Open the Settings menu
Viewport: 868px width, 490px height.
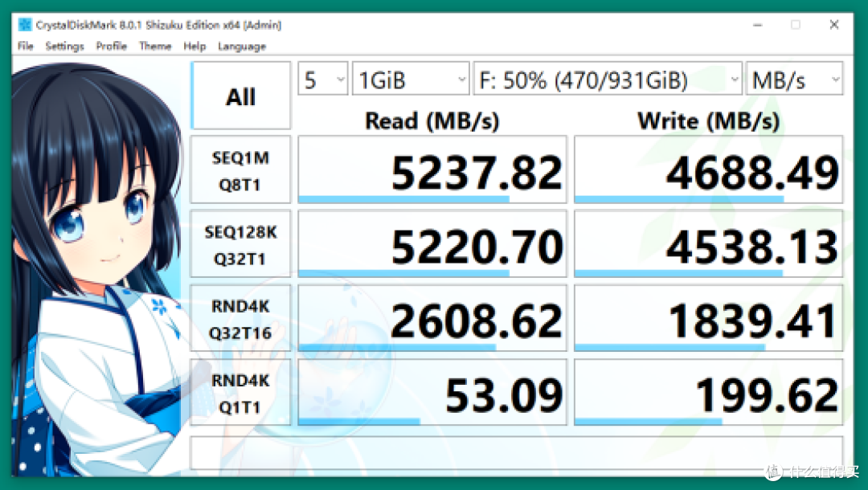tap(64, 46)
